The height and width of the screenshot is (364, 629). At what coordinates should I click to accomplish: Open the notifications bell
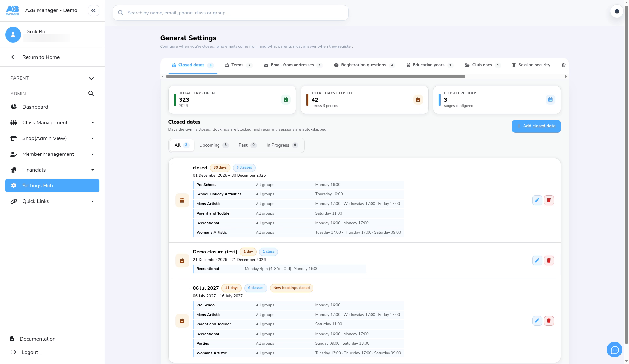coord(617,11)
